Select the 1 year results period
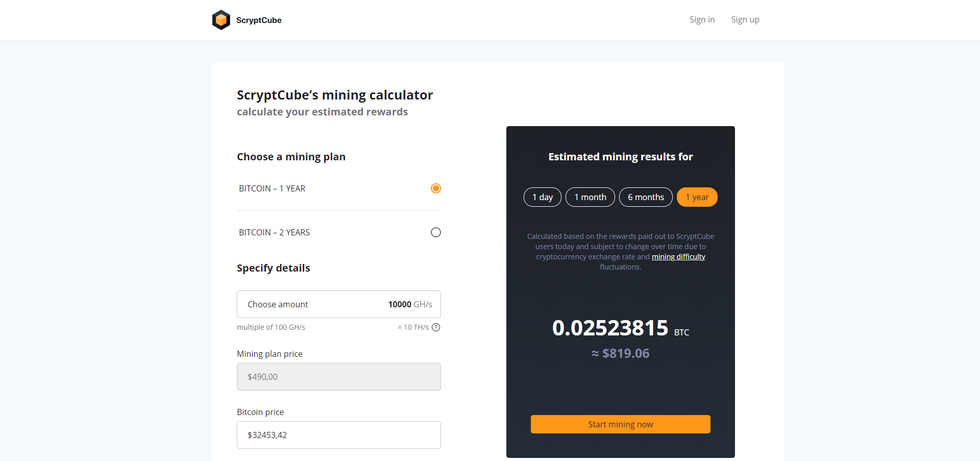This screenshot has width=980, height=461. (697, 197)
